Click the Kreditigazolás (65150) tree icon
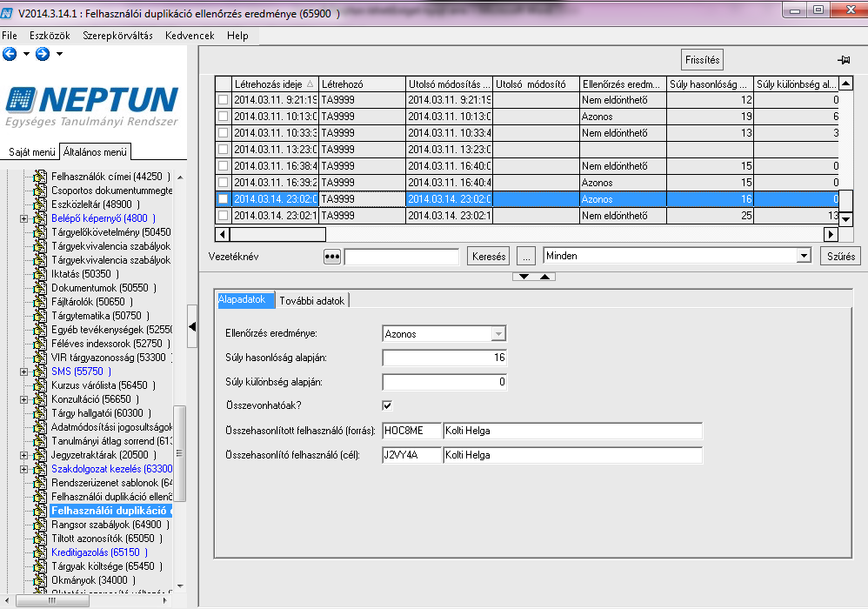Viewport: 868px width, 609px height. click(x=40, y=552)
